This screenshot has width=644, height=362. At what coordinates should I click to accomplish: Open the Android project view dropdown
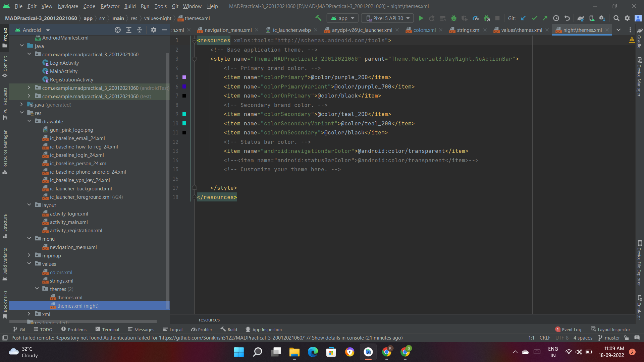click(32, 30)
